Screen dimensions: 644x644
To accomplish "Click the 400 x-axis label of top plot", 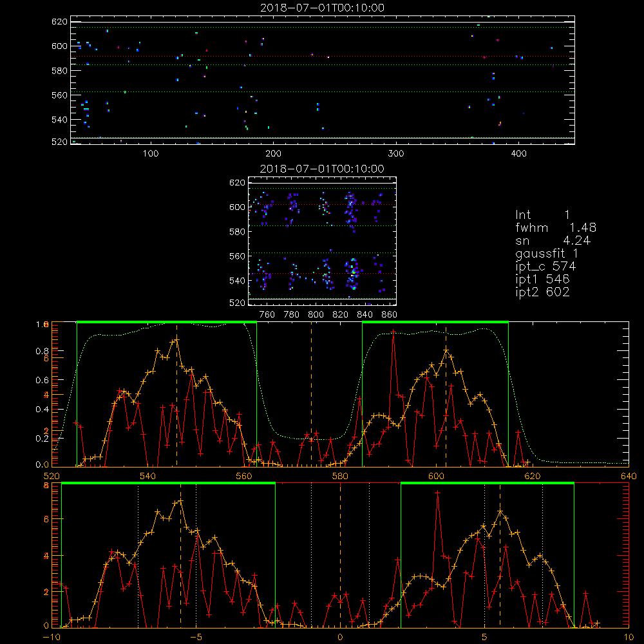I will point(518,154).
